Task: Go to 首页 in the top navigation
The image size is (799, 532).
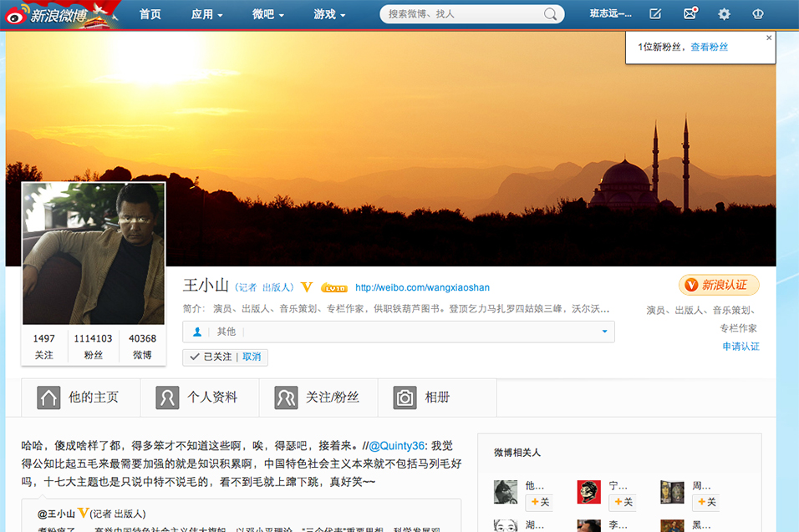Action: [x=150, y=14]
